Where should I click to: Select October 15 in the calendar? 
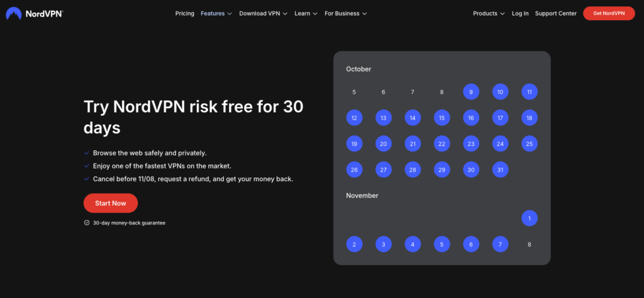click(442, 118)
